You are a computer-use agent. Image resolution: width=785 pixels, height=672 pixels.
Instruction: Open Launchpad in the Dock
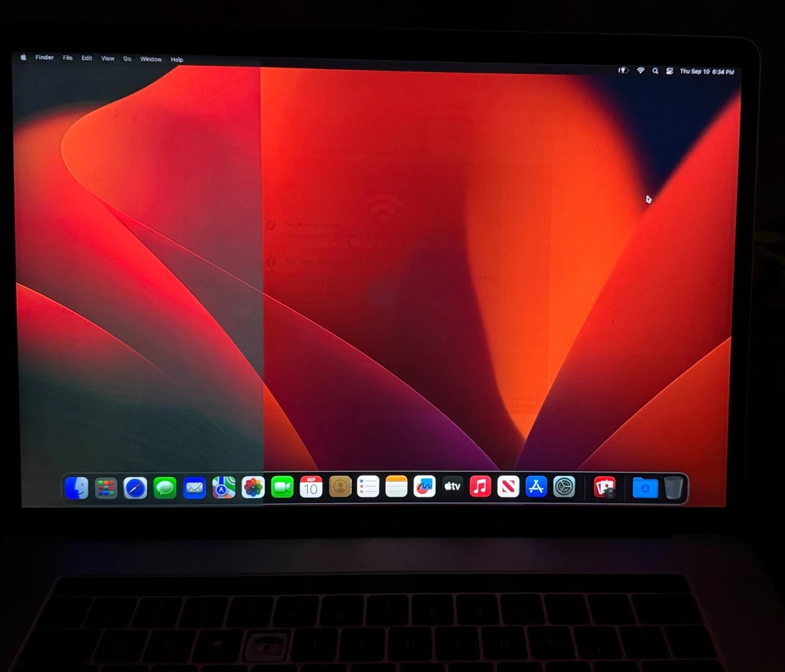106,488
